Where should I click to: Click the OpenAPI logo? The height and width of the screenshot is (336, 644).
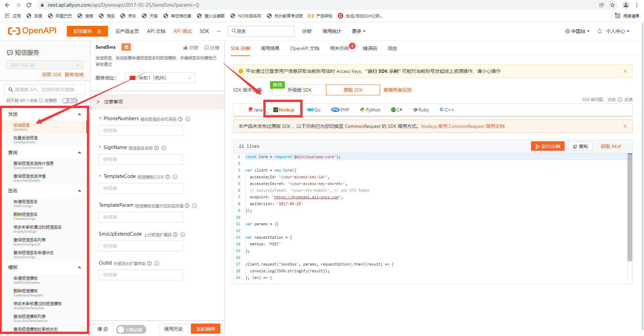32,31
